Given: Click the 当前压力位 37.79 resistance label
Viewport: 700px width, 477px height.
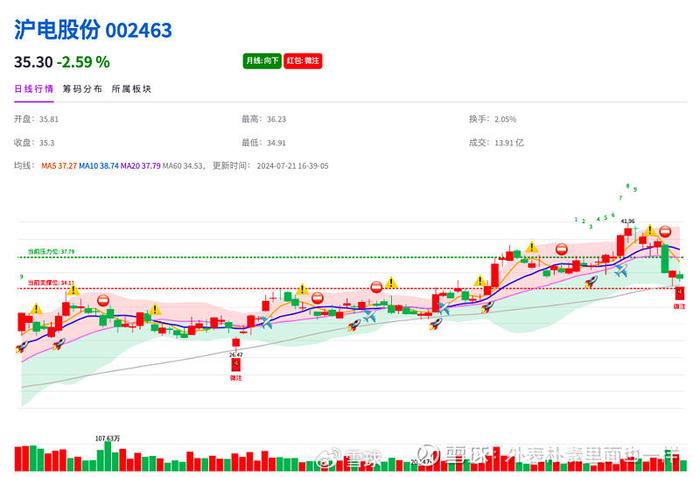Looking at the screenshot, I should [51, 251].
